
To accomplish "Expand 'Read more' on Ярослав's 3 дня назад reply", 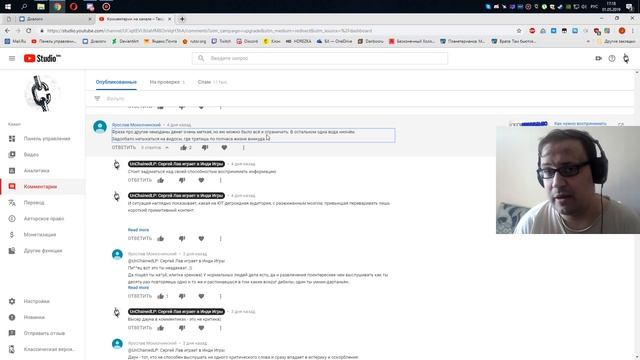I will (138, 287).
